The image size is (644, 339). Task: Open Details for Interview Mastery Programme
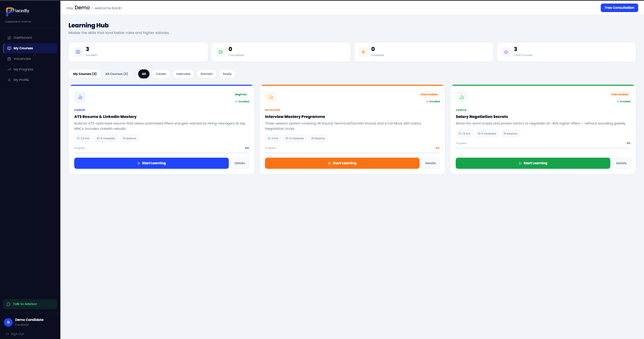431,163
